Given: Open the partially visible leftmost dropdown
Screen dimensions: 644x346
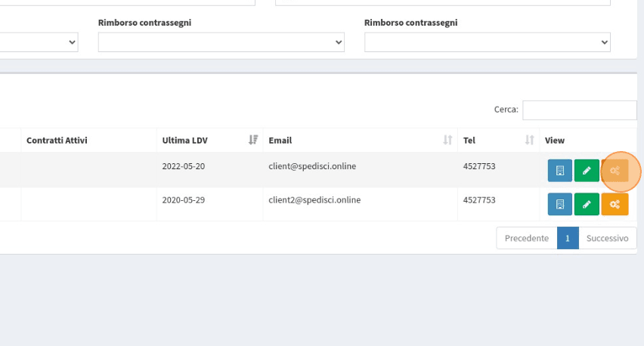Looking at the screenshot, I should click(39, 43).
